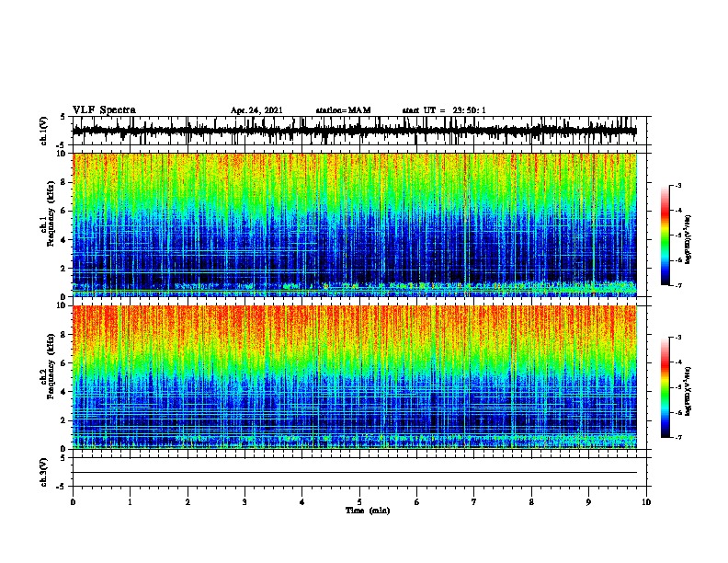Click the "start UT = 23:50: 1" header text

point(444,110)
